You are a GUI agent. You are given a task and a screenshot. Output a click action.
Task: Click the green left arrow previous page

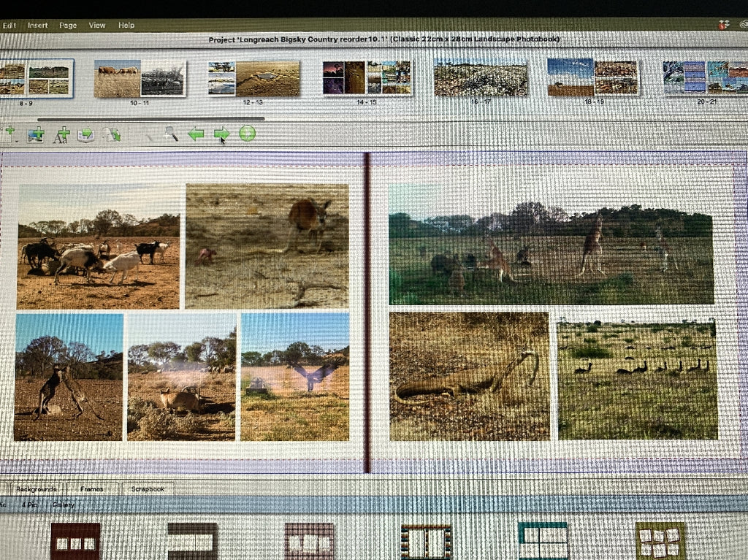click(196, 134)
